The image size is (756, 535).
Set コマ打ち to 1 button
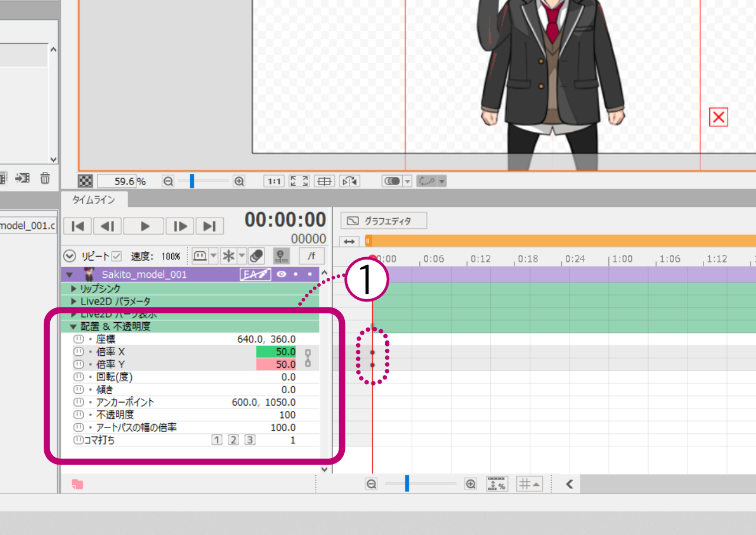click(x=217, y=440)
